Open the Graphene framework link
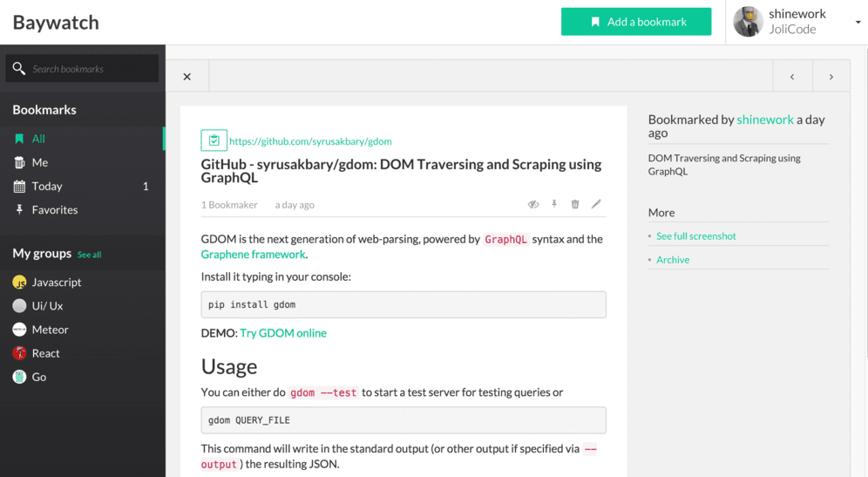 pos(253,255)
